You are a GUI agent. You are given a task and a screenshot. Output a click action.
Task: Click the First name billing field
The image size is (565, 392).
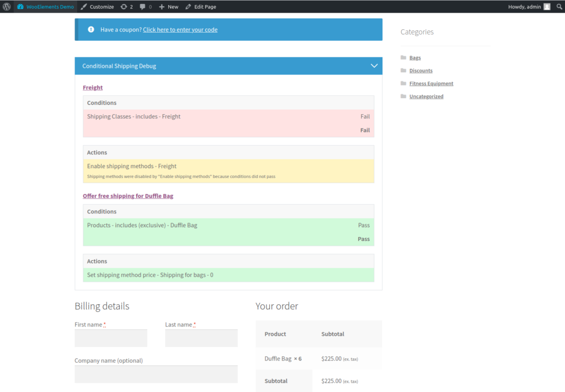click(110, 337)
